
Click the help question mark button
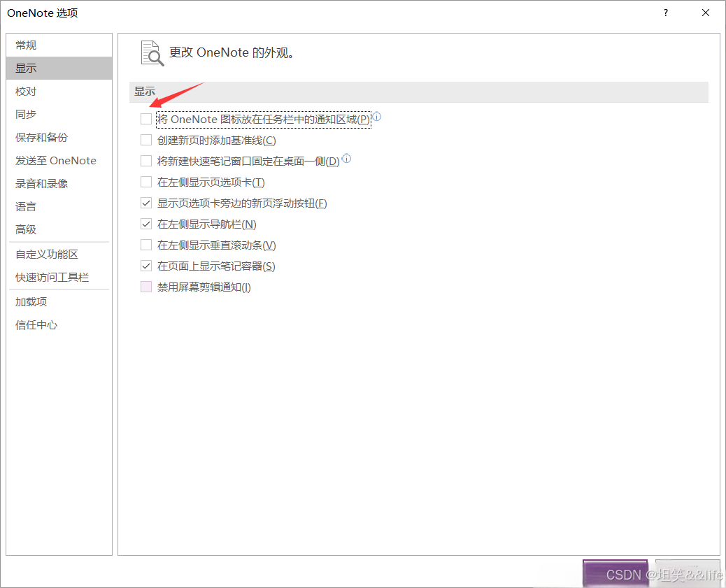(x=665, y=13)
